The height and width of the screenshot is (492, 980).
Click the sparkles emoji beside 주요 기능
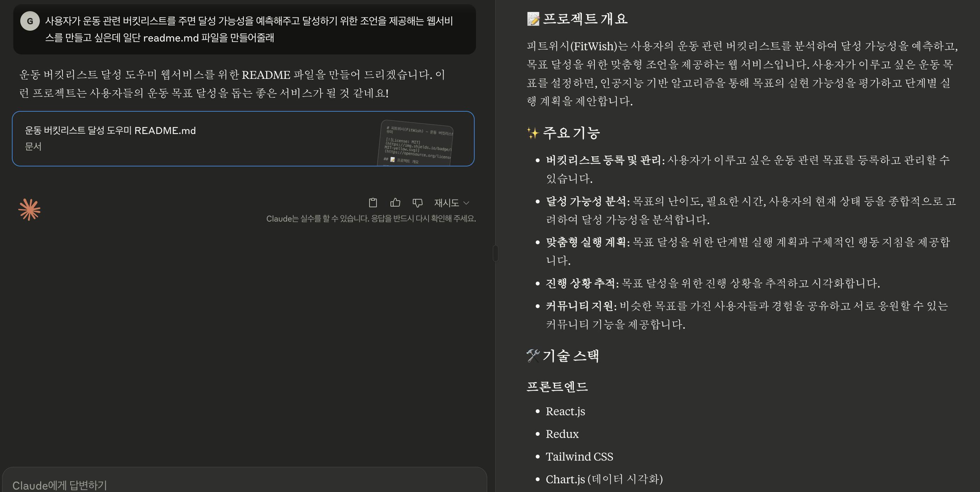point(533,133)
